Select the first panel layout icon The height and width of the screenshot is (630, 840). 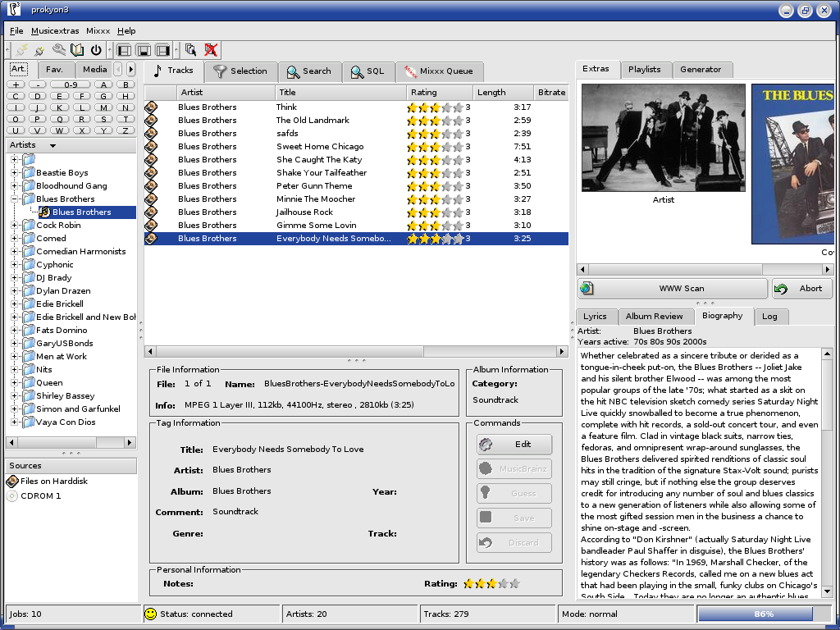tap(125, 50)
